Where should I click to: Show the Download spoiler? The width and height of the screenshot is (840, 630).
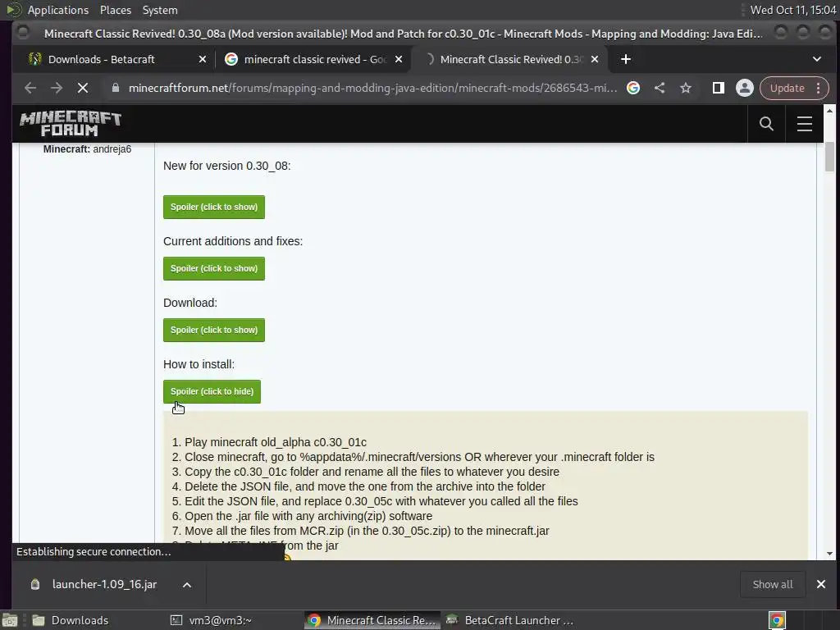(x=214, y=330)
